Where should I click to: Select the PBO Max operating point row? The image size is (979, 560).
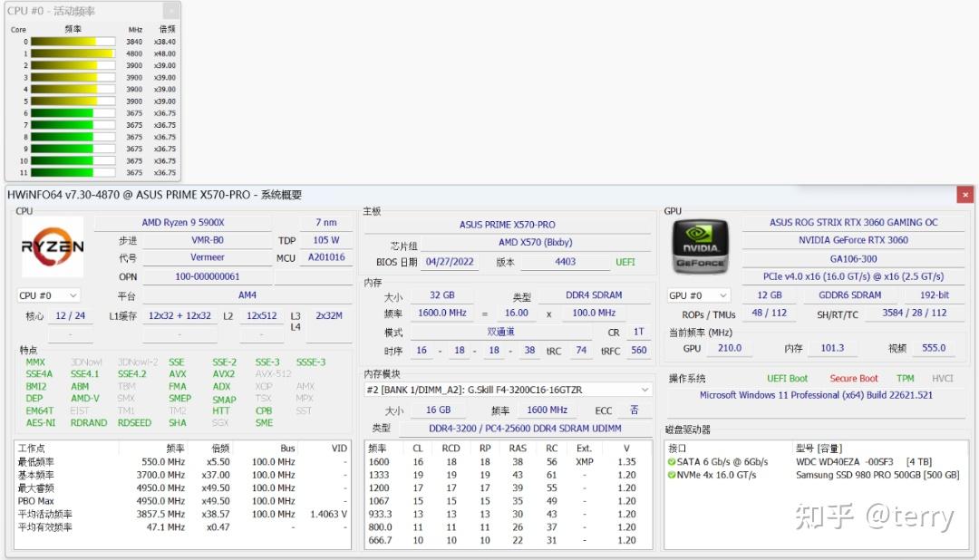[182, 501]
